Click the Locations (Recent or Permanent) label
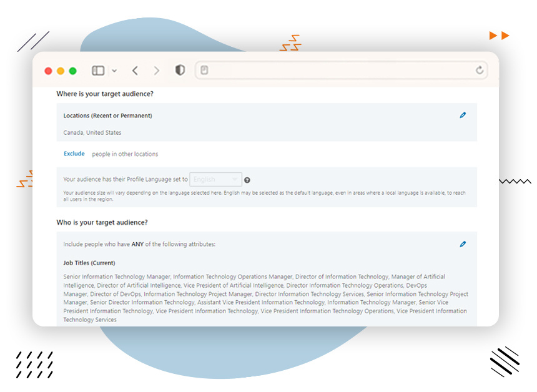The image size is (537, 392). 107,115
